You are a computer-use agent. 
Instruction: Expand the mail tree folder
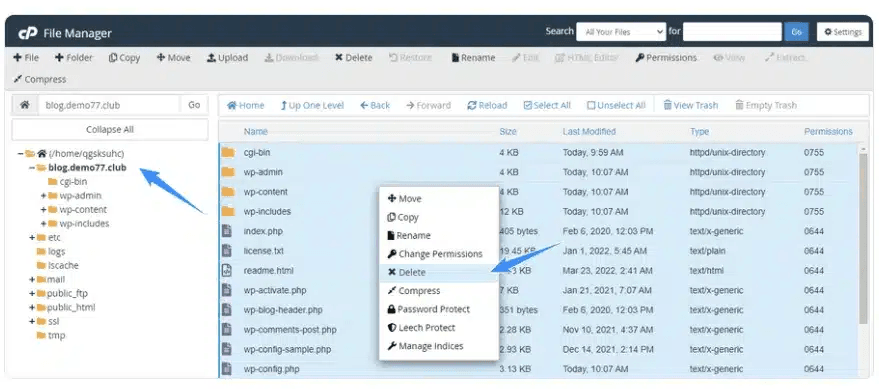(32, 280)
